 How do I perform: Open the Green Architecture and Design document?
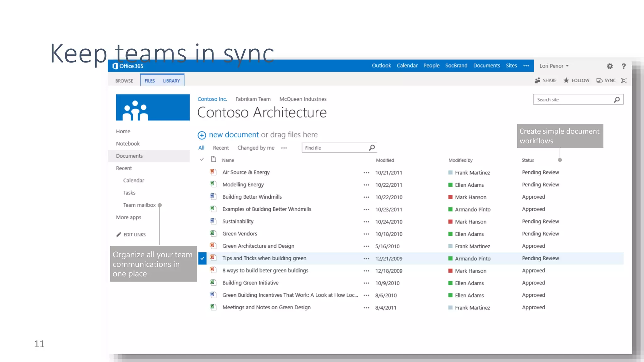click(x=258, y=246)
